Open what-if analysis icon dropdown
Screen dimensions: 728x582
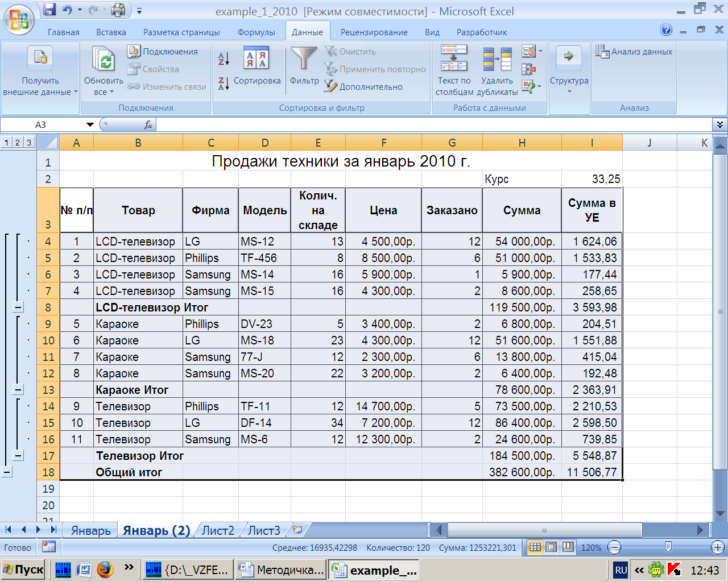[x=531, y=86]
